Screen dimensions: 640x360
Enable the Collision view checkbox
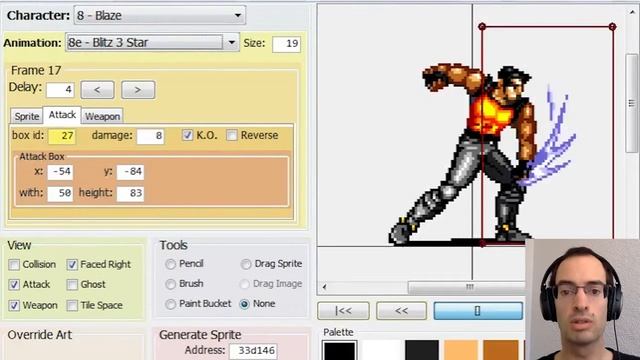[x=14, y=265]
